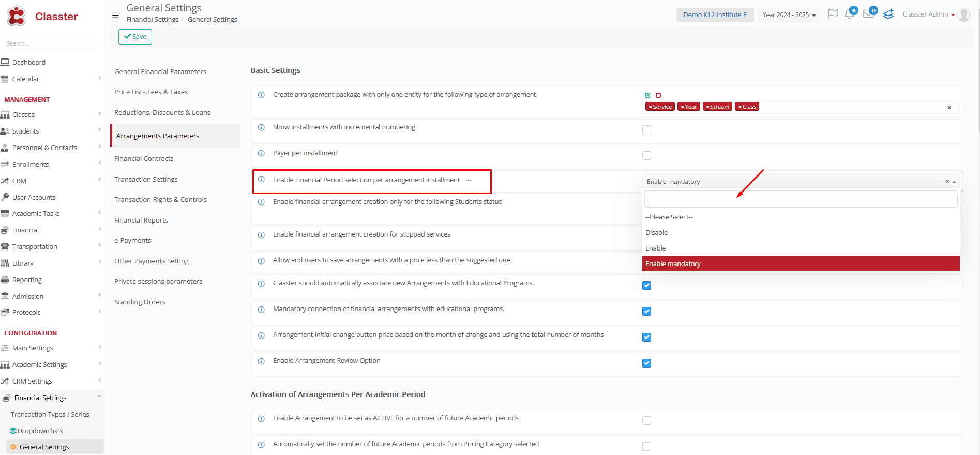Click info icon for Payer per installment
This screenshot has height=455, width=980.
point(261,153)
